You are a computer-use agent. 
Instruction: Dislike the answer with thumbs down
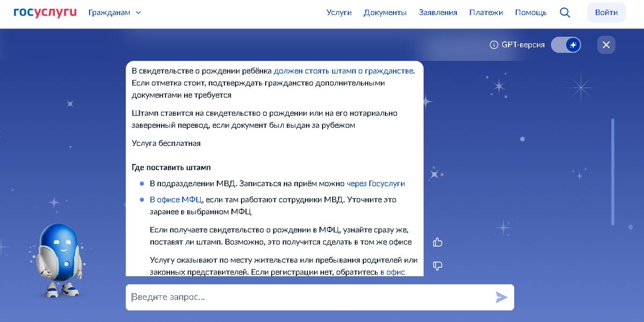coord(437,266)
